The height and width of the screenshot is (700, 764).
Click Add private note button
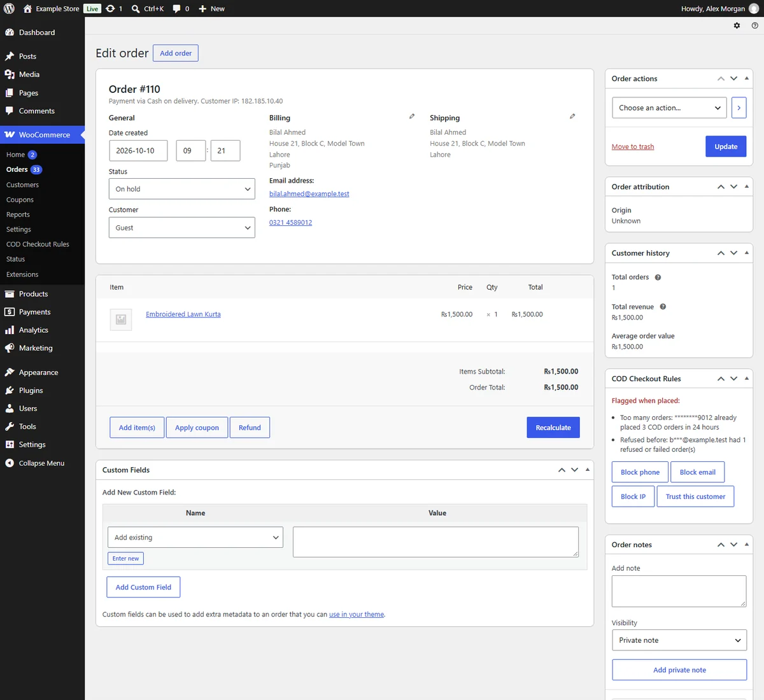679,670
